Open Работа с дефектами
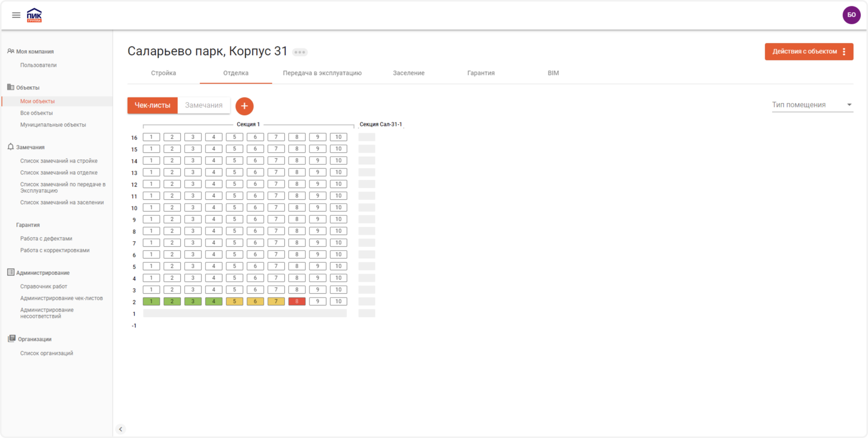The height and width of the screenshot is (438, 868). tap(46, 239)
